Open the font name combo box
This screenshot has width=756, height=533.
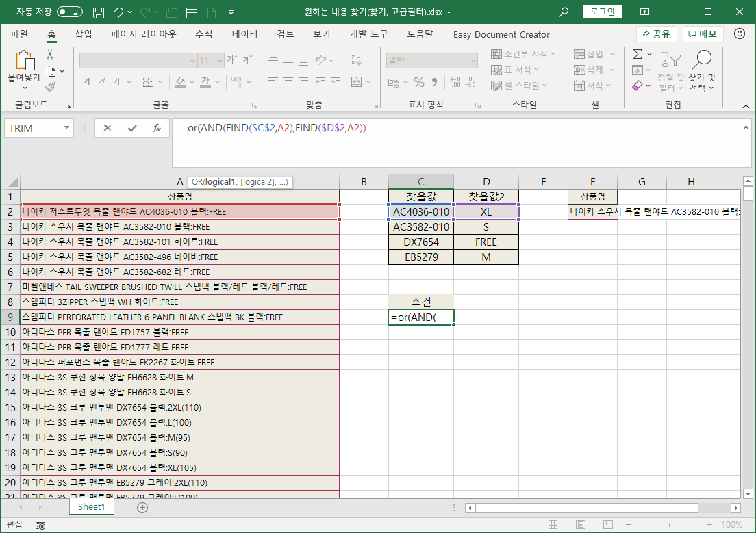(138, 60)
